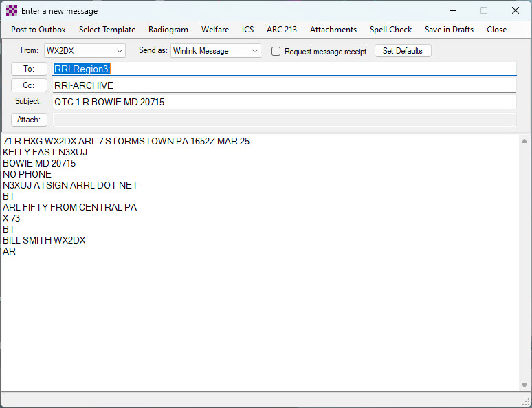Viewport: 532px width, 408px height.
Task: Open the Select Template menu
Action: click(107, 30)
